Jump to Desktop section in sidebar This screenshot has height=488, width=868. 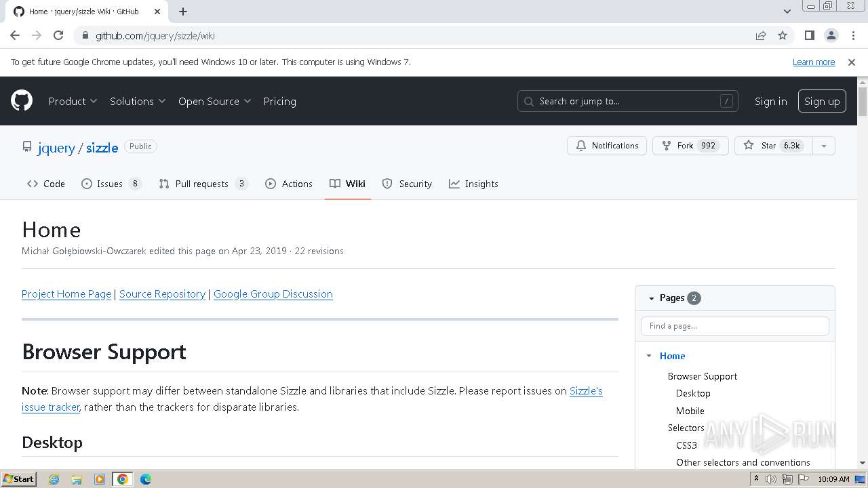[x=693, y=393]
